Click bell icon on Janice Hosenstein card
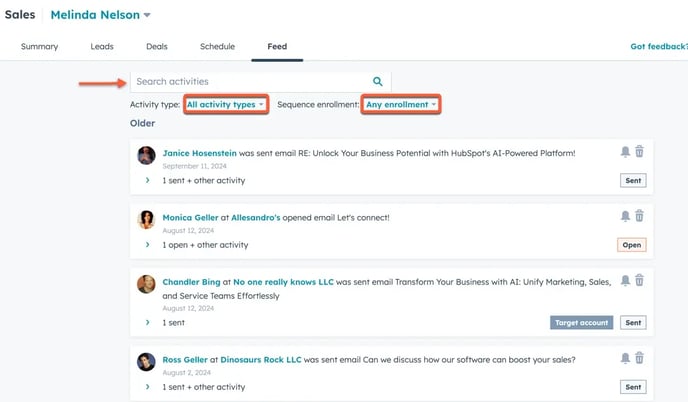 (625, 152)
